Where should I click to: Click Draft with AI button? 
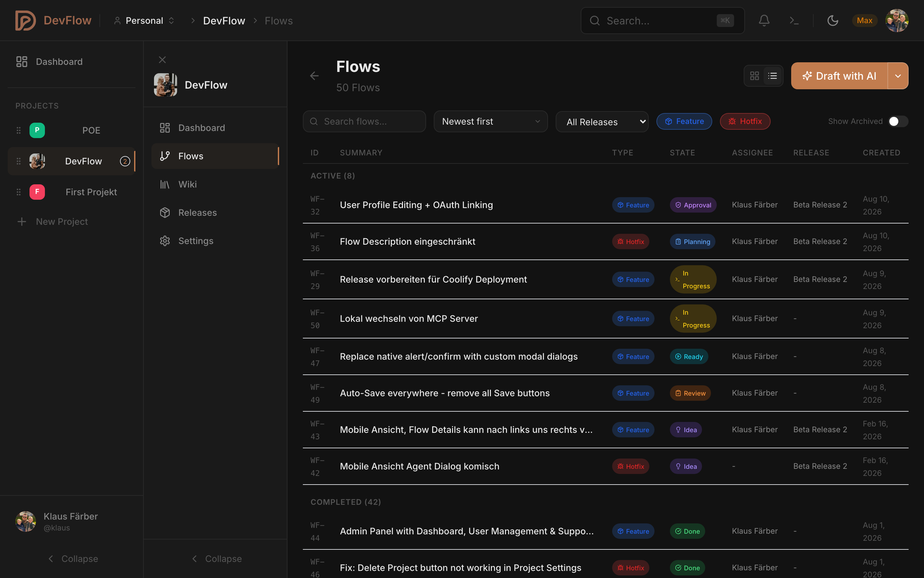pyautogui.click(x=839, y=76)
